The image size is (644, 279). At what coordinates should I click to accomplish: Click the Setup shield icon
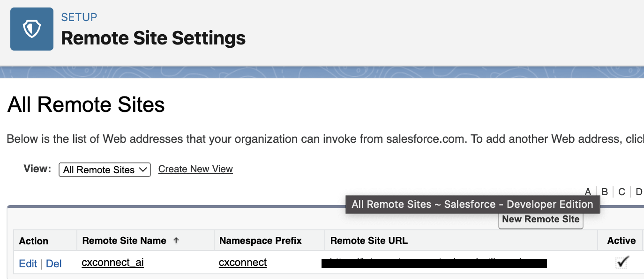point(32,29)
